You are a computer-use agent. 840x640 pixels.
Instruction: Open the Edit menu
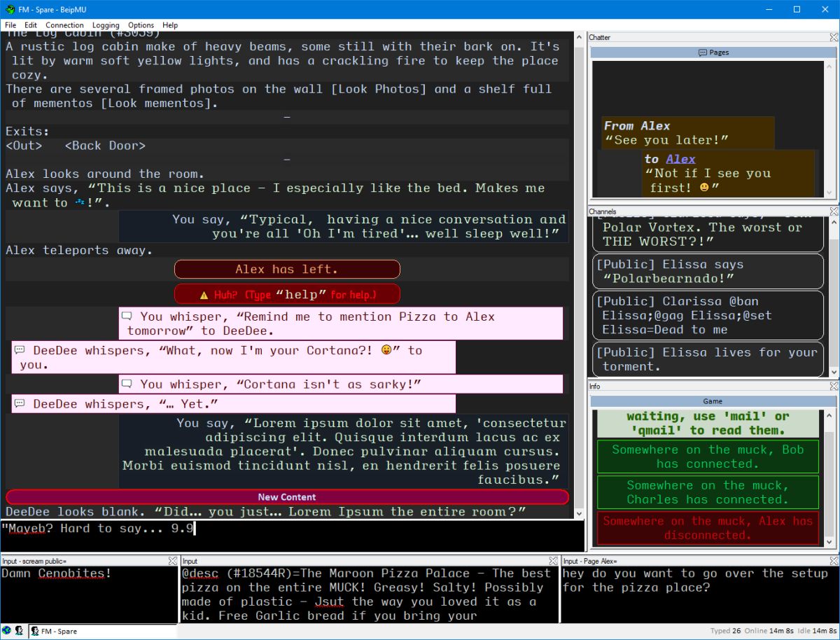point(31,25)
